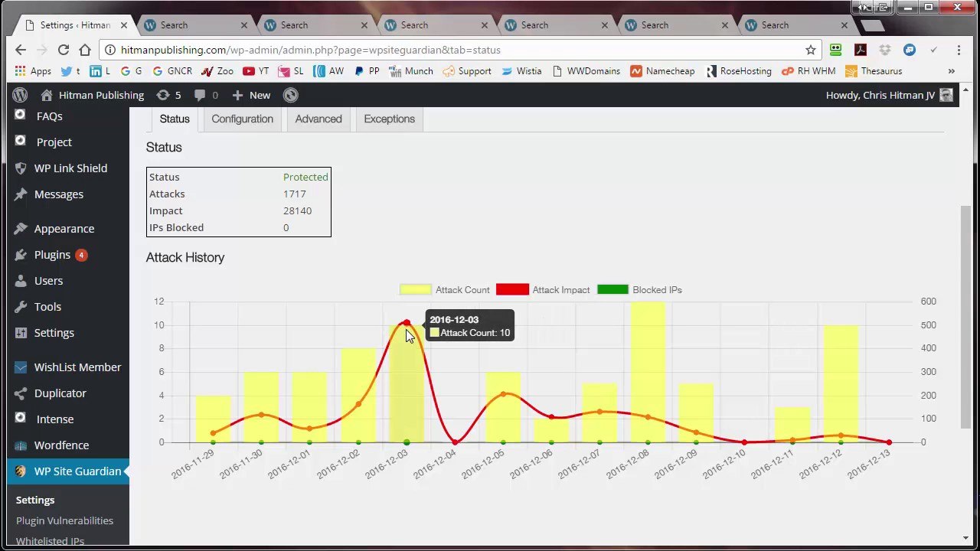This screenshot has height=551, width=980.
Task: Close the Settings Hitman browser tab
Action: click(x=124, y=25)
